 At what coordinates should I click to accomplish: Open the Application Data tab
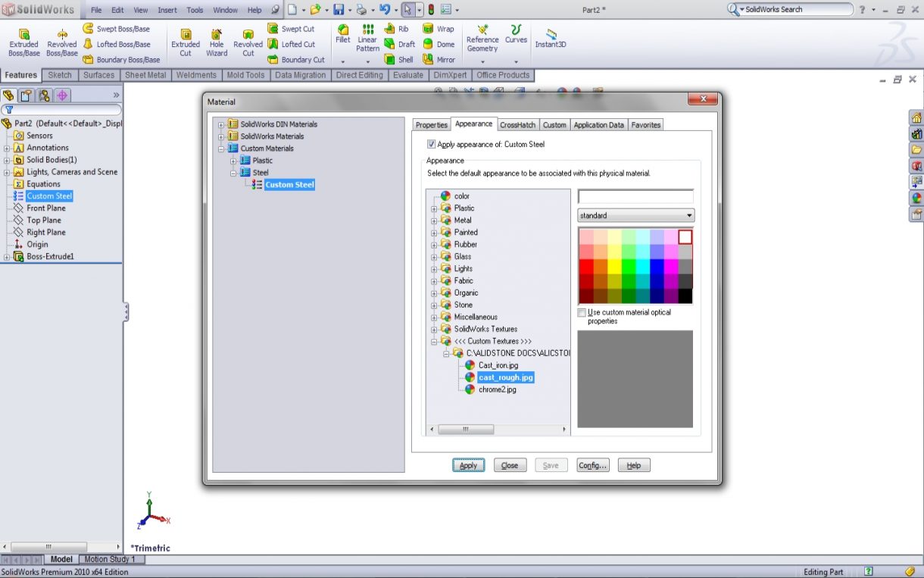tap(598, 125)
